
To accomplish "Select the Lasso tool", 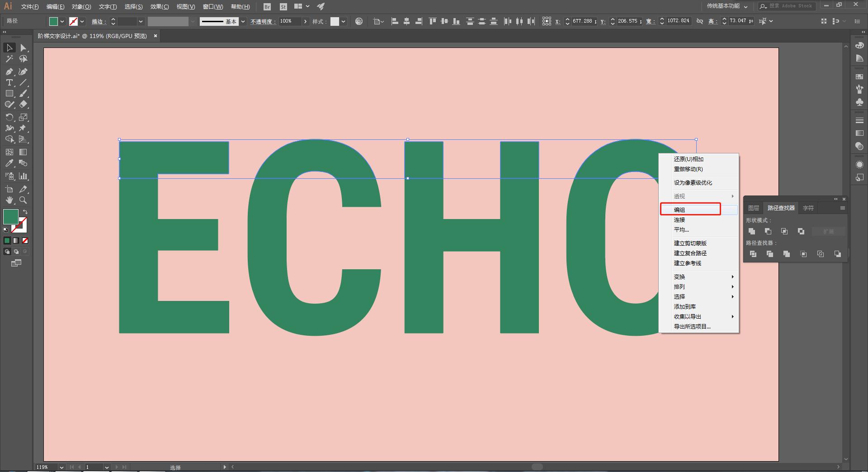I will click(24, 59).
